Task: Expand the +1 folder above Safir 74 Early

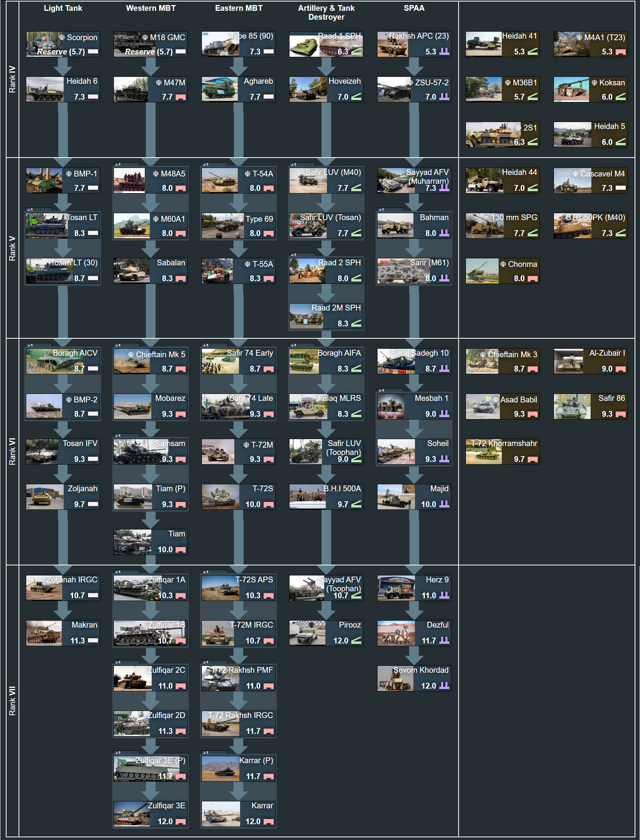Action: (x=214, y=345)
